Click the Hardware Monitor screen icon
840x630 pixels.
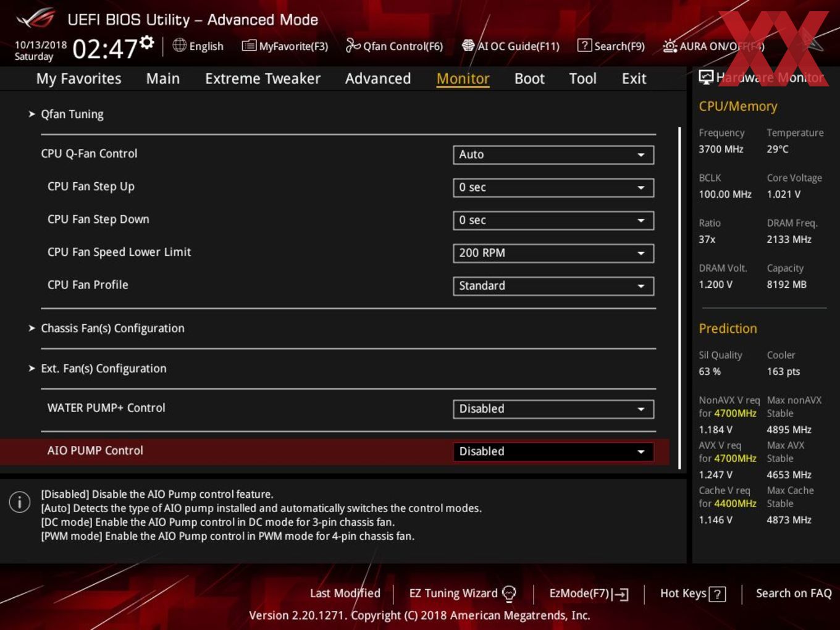click(x=706, y=77)
